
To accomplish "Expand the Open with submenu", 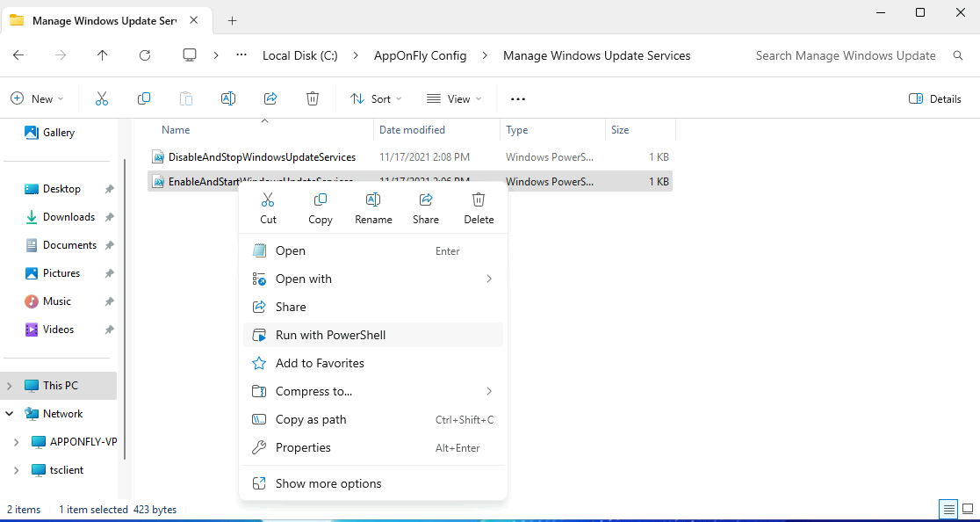I will (x=303, y=279).
